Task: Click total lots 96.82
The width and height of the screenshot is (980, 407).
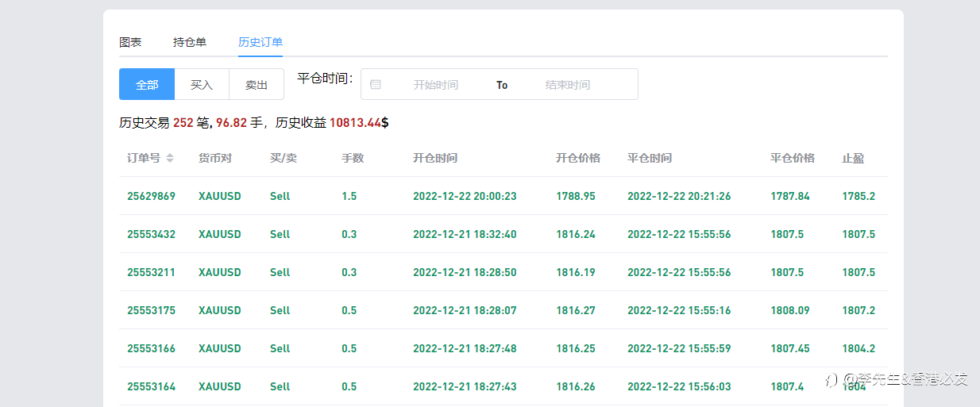Action: (x=231, y=123)
